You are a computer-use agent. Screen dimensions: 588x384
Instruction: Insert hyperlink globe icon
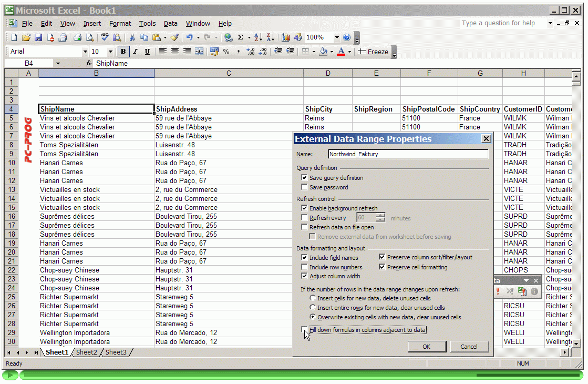tap(228, 37)
